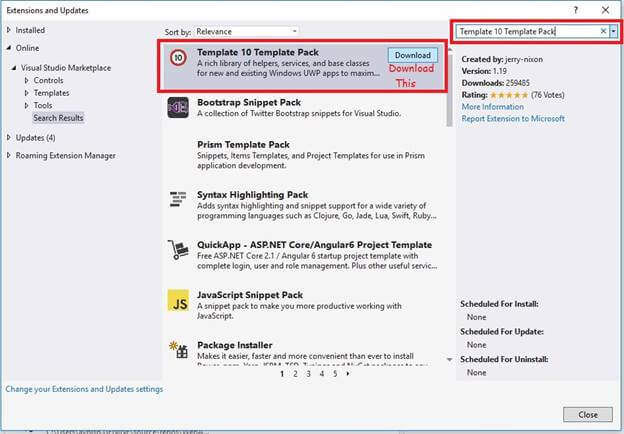Download Template 10 Template Pack
This screenshot has height=434, width=624.
coord(413,55)
